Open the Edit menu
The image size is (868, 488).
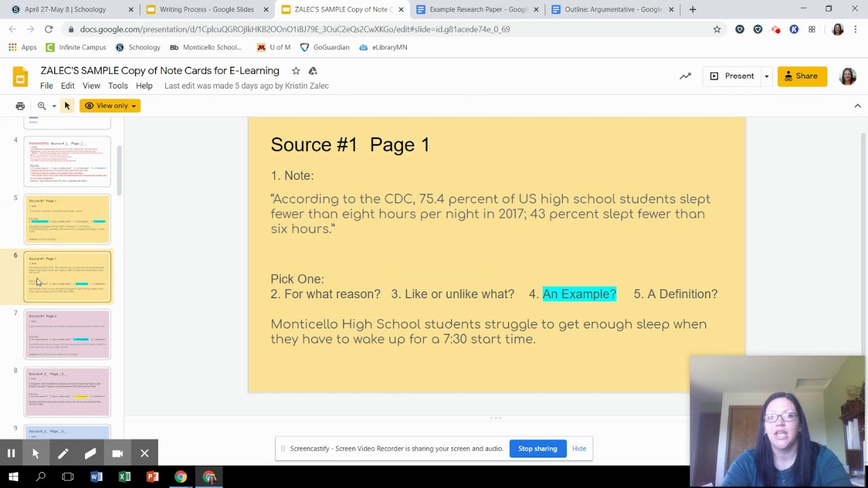[x=68, y=86]
